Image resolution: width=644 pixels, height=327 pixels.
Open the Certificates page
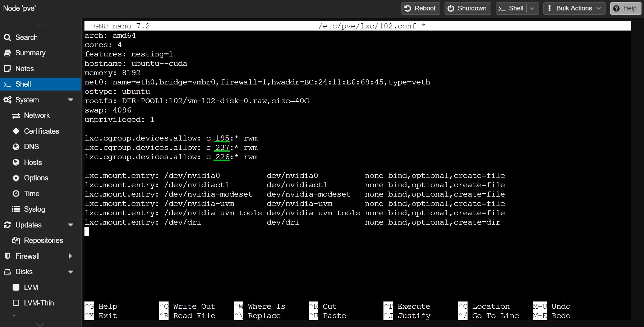click(41, 131)
